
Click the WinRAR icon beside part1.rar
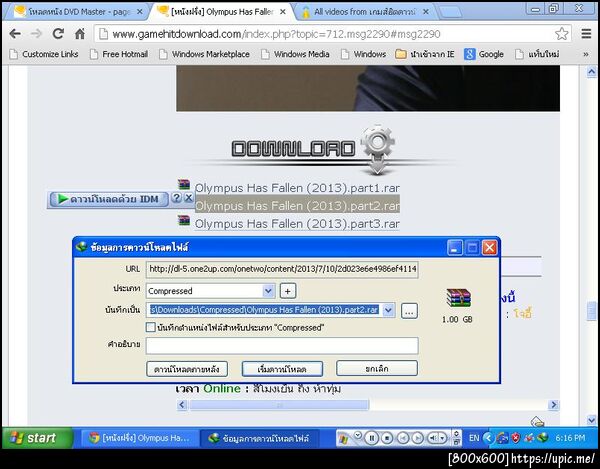184,184
